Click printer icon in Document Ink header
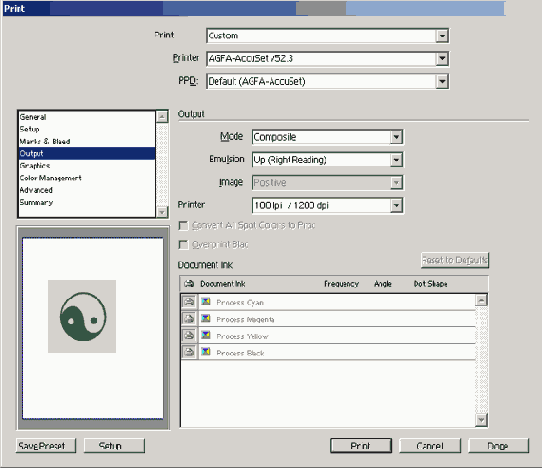542x468 pixels. [189, 284]
